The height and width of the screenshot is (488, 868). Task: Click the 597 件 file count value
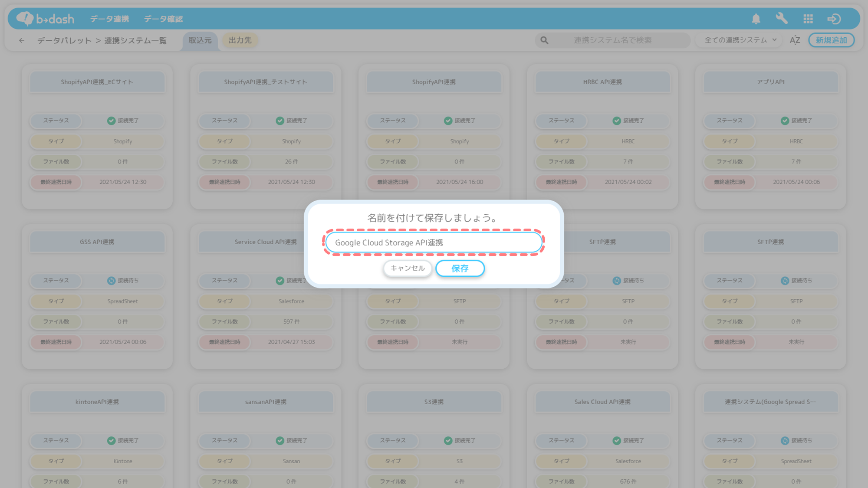(x=292, y=322)
